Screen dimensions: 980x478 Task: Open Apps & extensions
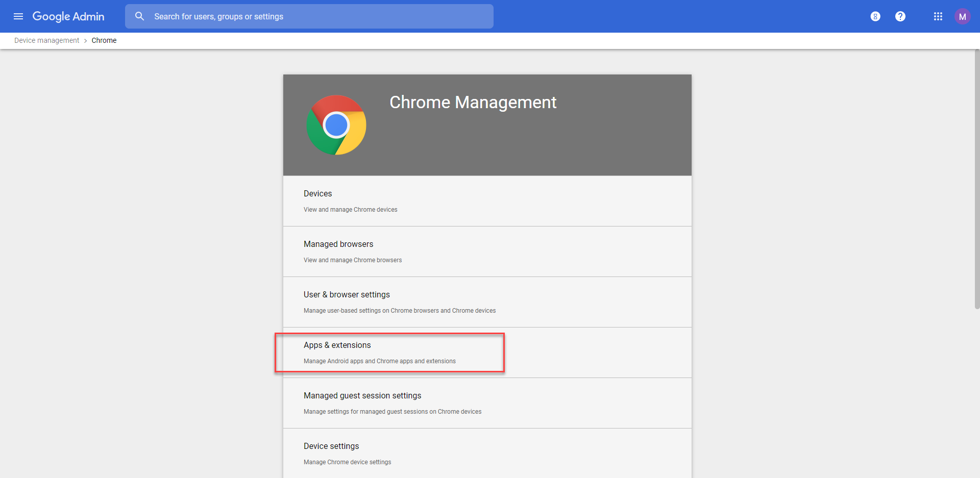tap(487, 353)
